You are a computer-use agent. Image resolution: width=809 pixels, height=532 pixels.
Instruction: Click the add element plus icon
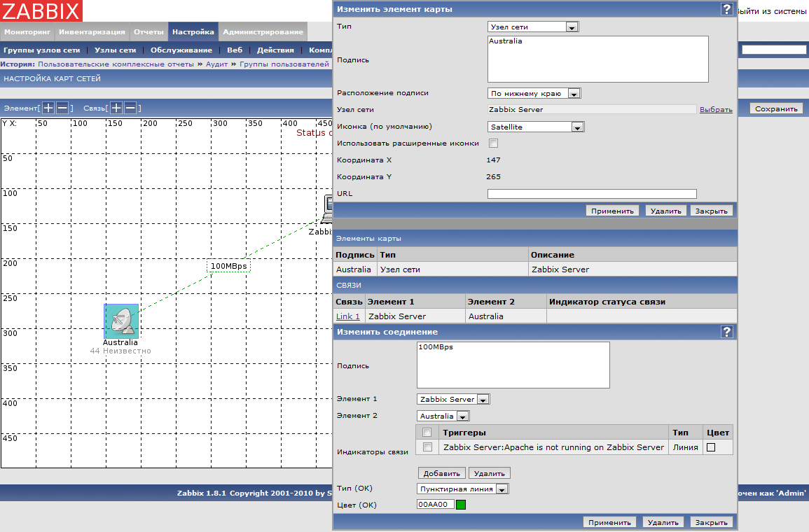[48, 108]
